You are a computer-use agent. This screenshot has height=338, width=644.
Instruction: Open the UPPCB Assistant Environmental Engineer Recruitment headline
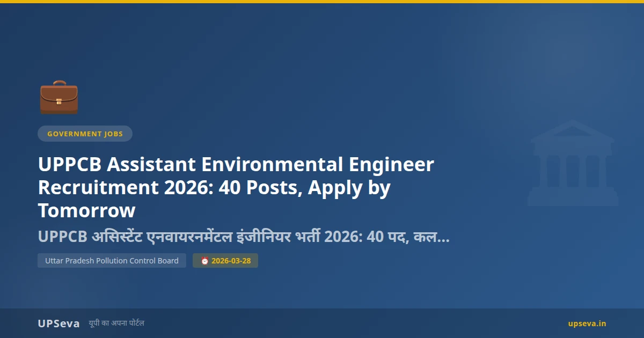click(x=236, y=187)
